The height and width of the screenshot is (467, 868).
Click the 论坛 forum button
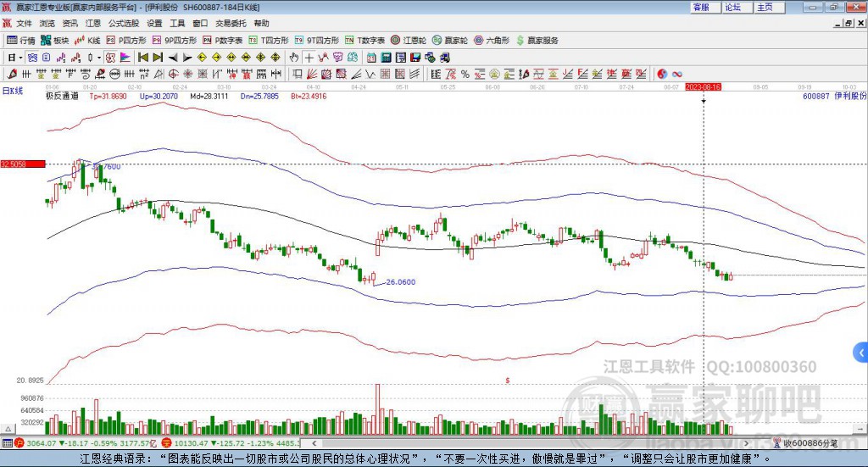click(737, 7)
